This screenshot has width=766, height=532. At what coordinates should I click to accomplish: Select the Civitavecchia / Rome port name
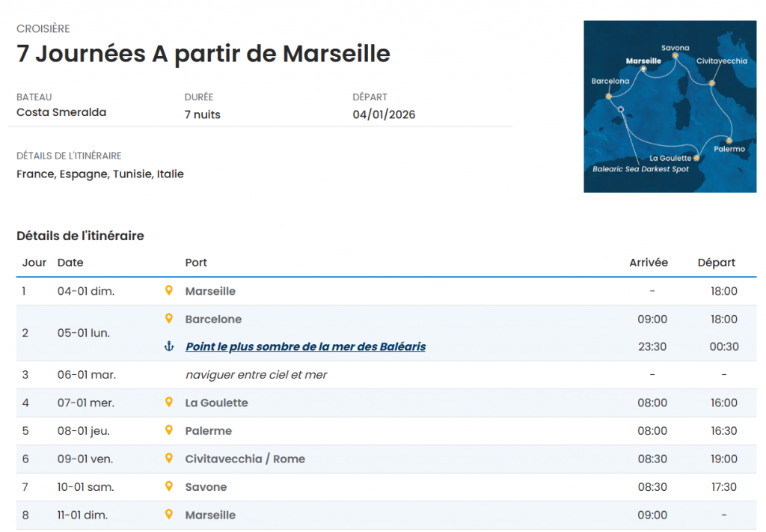(x=245, y=459)
